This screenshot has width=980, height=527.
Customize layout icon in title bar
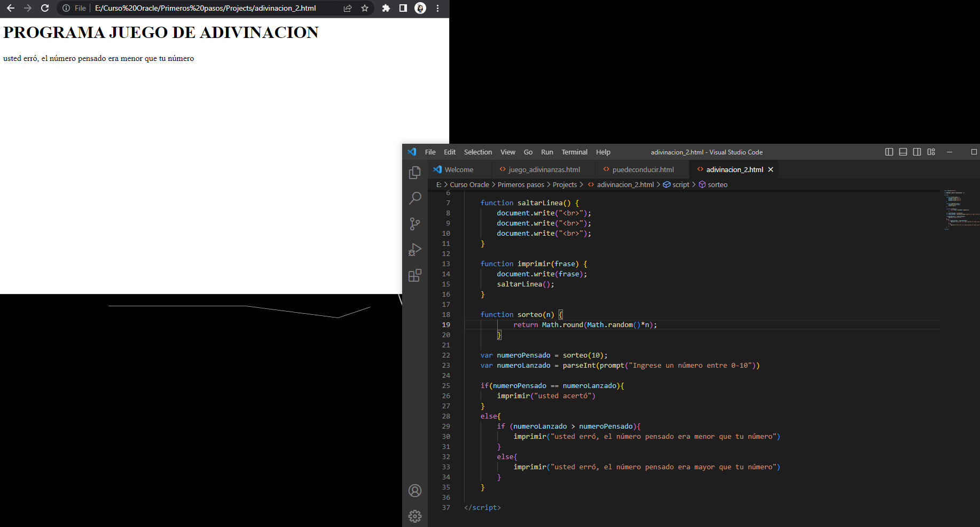click(931, 152)
